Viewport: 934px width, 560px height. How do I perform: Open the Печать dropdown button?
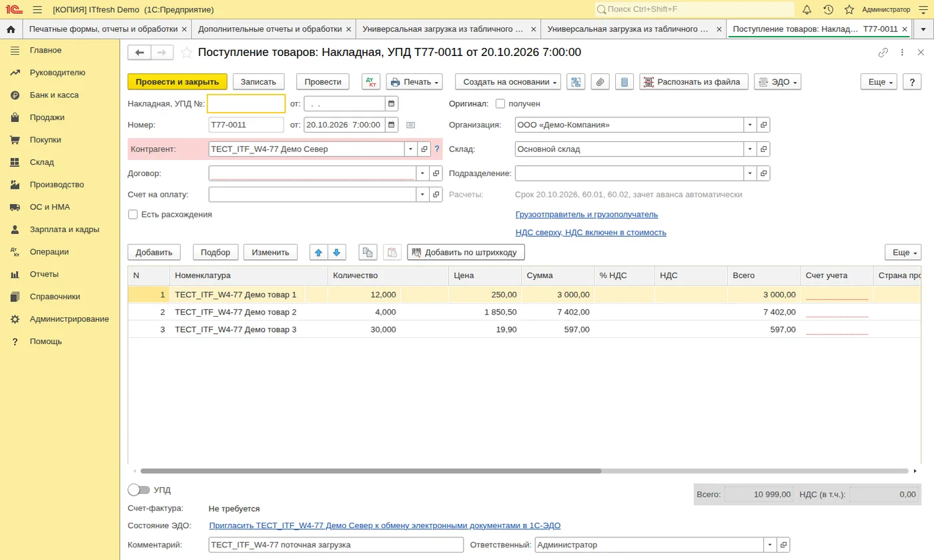pyautogui.click(x=414, y=81)
